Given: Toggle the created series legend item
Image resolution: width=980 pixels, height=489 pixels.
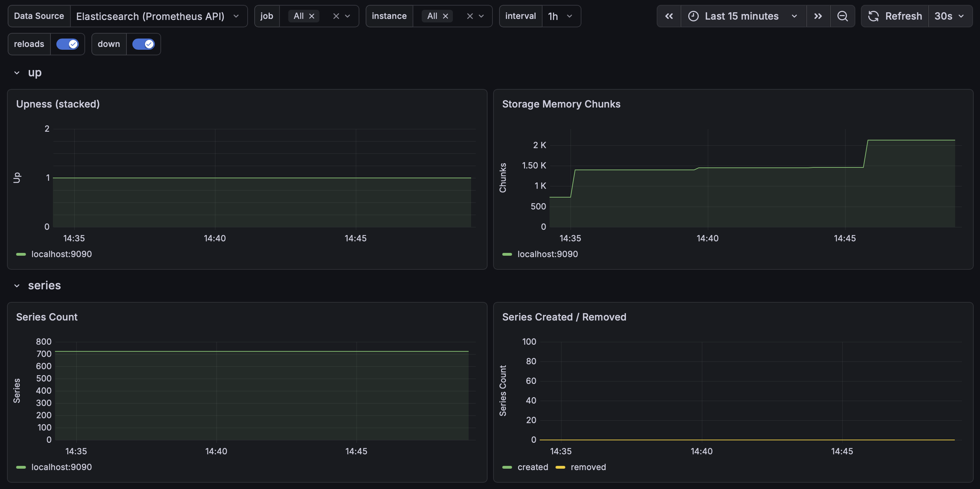Looking at the screenshot, I should coord(533,467).
